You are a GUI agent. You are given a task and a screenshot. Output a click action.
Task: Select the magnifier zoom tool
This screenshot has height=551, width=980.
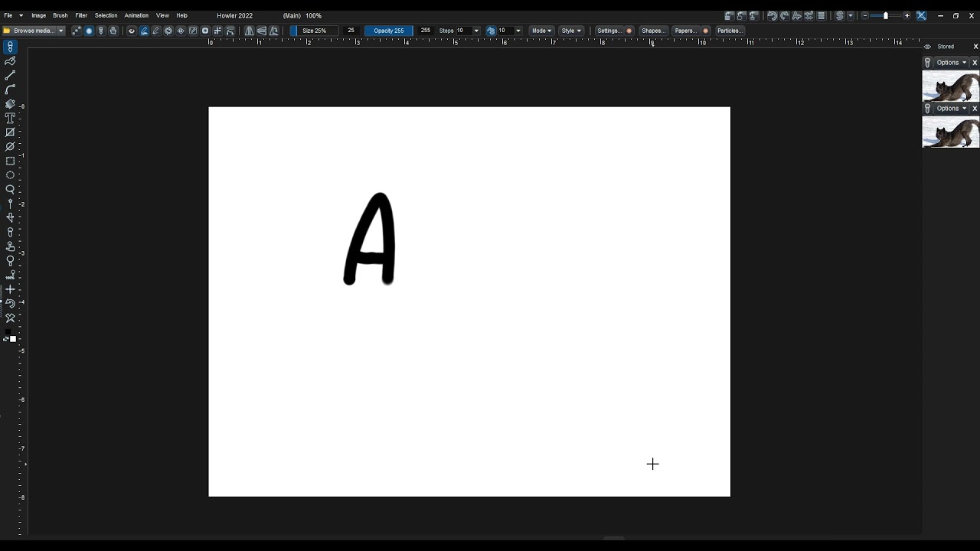10,189
